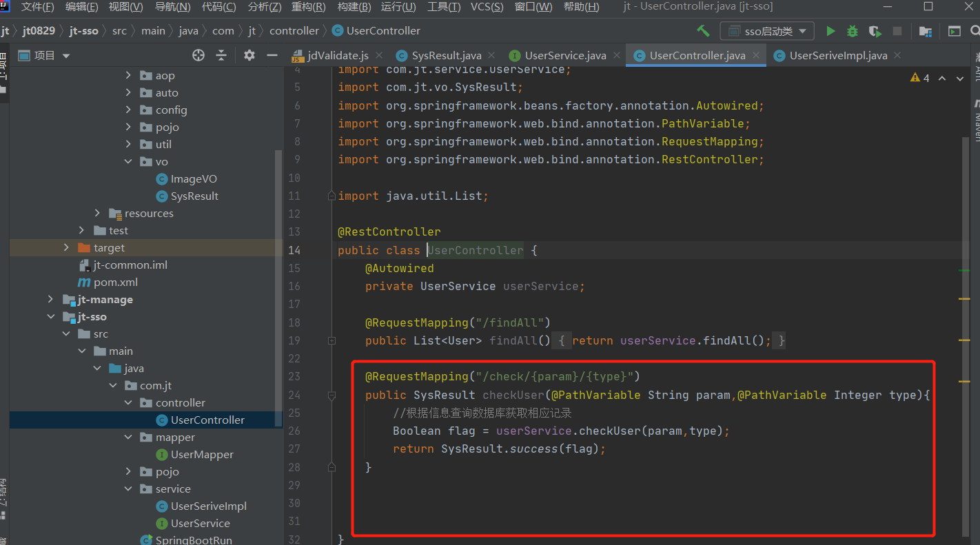This screenshot has width=980, height=545.
Task: Jump to next highlighted problem arrow
Action: [960, 78]
